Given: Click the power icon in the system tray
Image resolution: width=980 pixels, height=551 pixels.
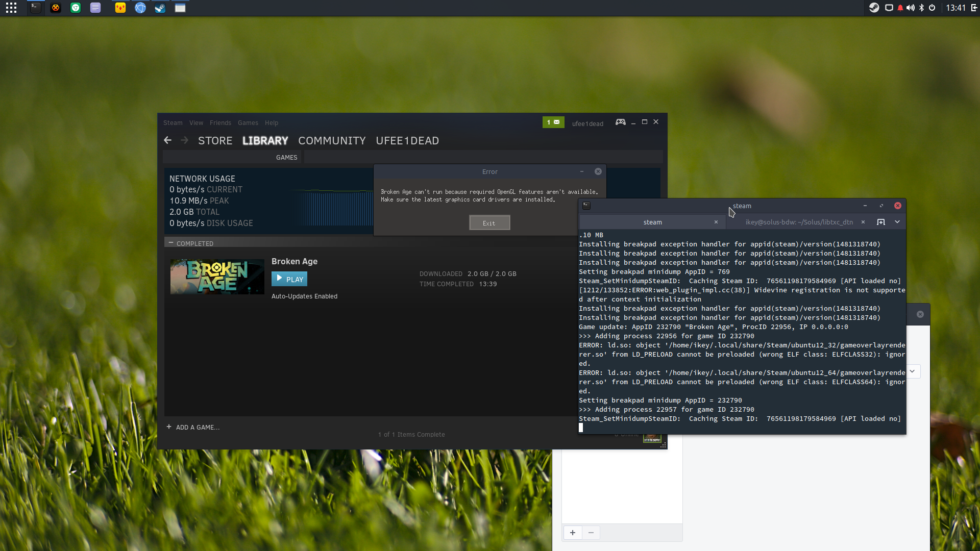Looking at the screenshot, I should point(932,8).
